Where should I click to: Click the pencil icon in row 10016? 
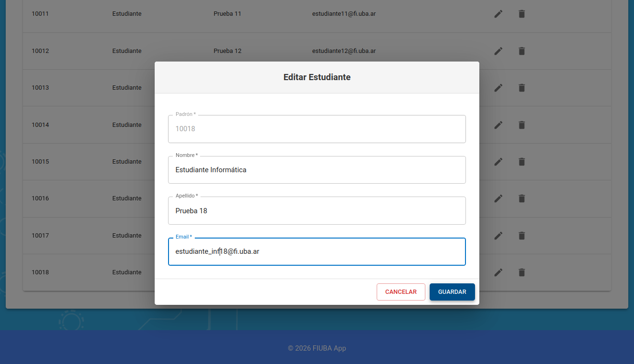point(498,198)
